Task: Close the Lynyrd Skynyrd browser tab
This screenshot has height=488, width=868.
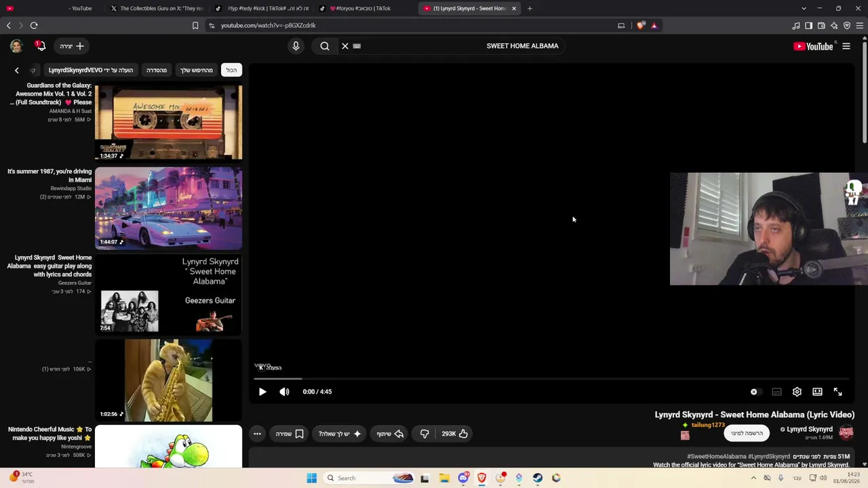Action: click(514, 8)
